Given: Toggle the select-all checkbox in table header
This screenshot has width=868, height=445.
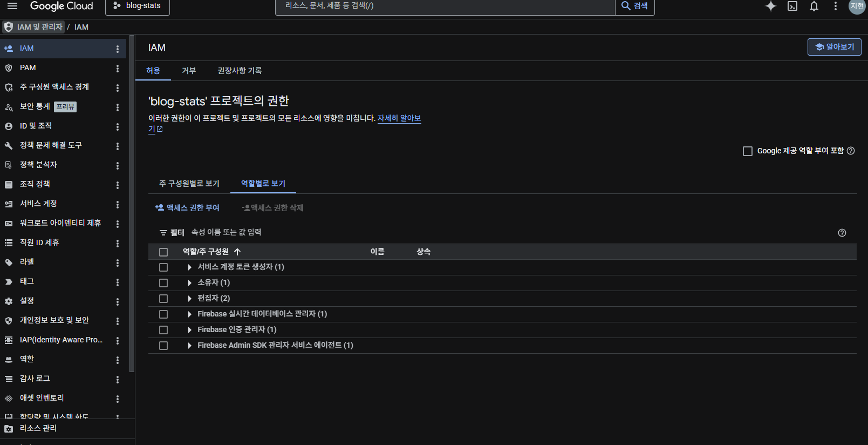Looking at the screenshot, I should click(163, 252).
